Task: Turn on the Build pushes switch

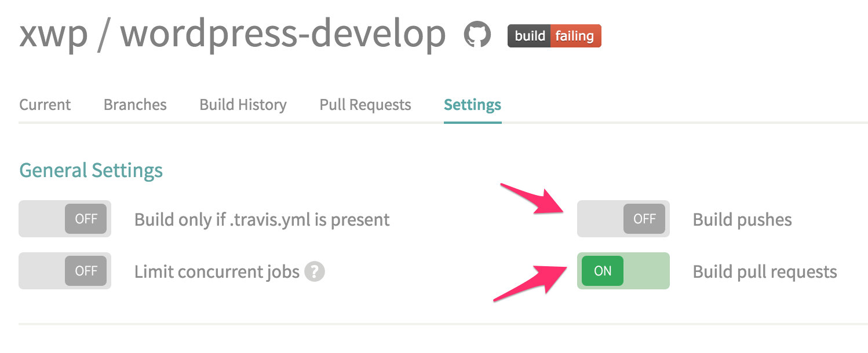Action: (623, 219)
